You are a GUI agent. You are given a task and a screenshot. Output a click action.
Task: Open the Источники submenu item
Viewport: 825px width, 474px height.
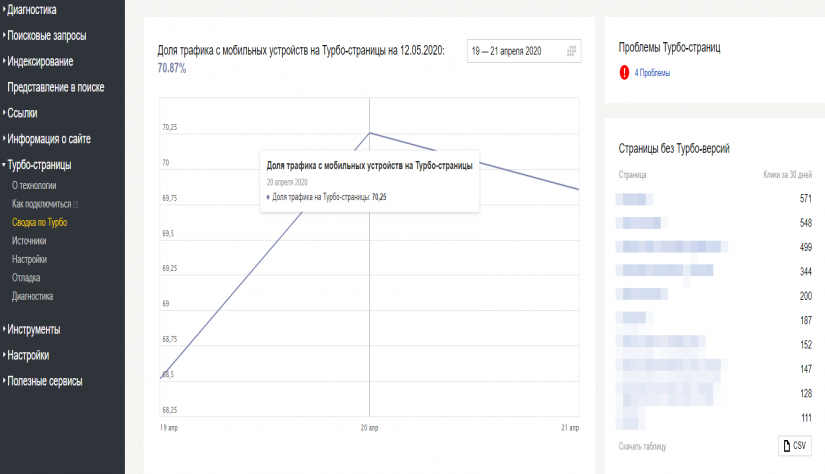(29, 241)
